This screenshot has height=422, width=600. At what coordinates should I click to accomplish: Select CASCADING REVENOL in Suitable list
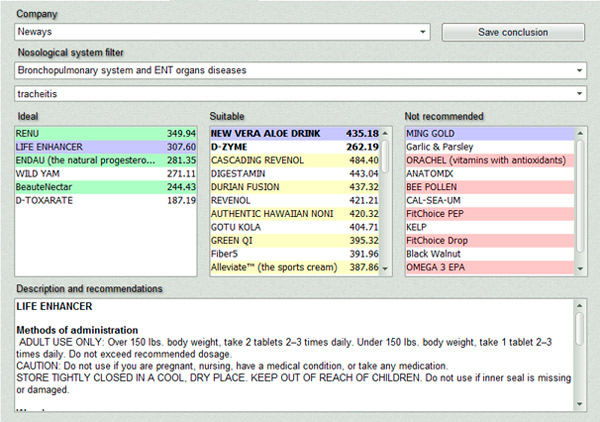point(295,160)
